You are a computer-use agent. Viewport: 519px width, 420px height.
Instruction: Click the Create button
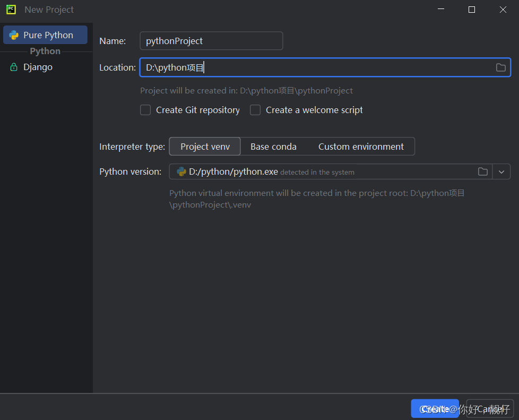435,409
